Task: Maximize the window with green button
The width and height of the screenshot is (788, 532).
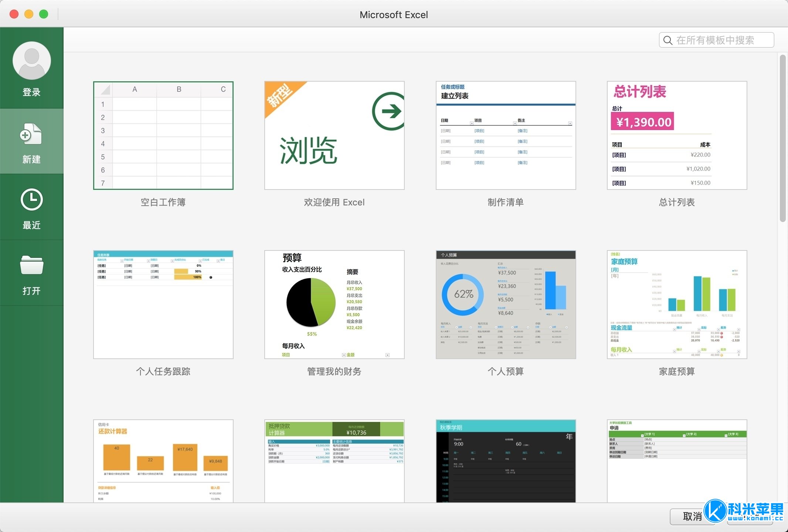Action: [x=44, y=14]
